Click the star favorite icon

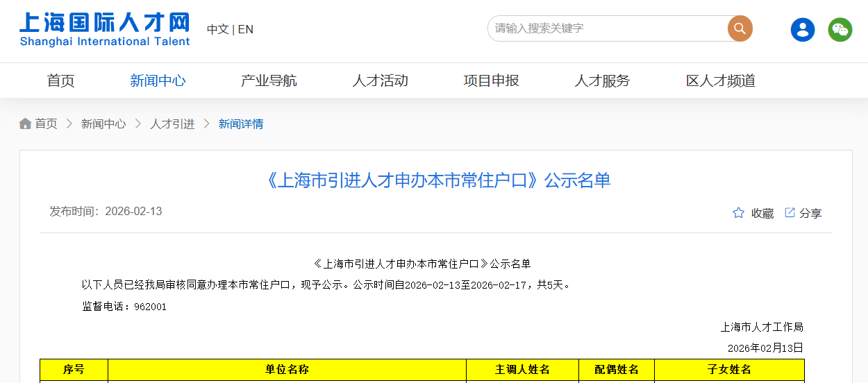(x=738, y=213)
